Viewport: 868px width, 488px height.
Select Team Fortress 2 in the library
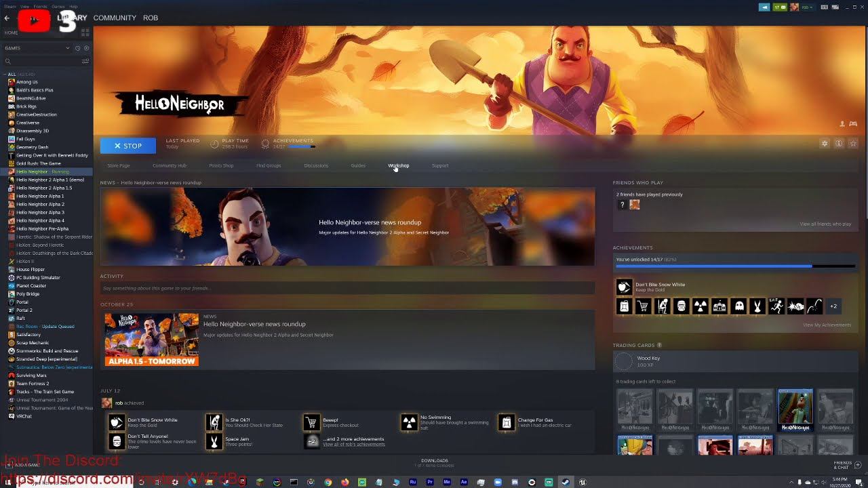pos(33,384)
